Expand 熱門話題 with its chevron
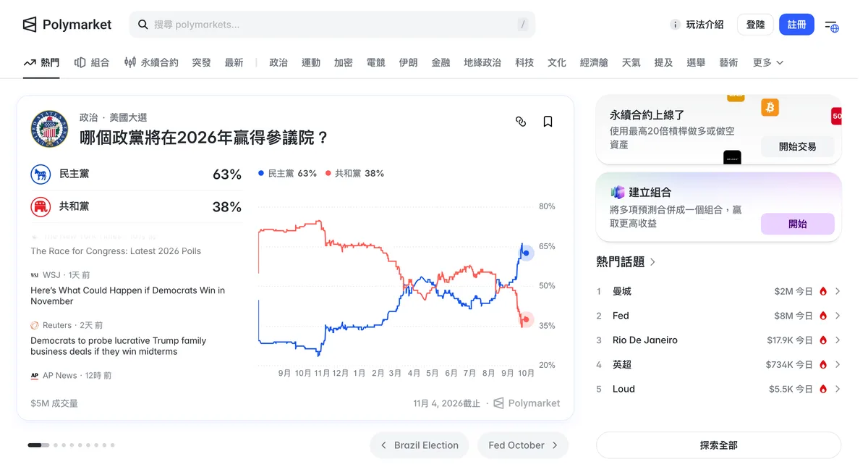 coord(652,262)
